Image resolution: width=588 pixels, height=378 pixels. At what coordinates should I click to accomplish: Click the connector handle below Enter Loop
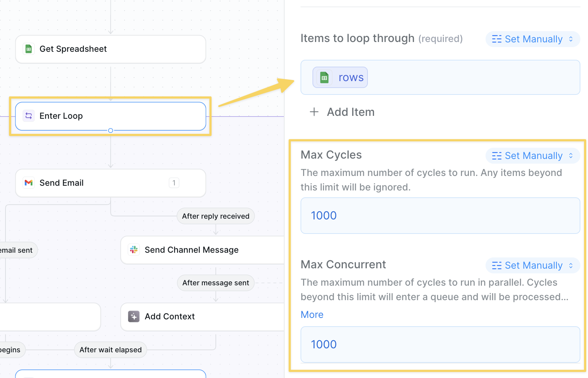111,130
